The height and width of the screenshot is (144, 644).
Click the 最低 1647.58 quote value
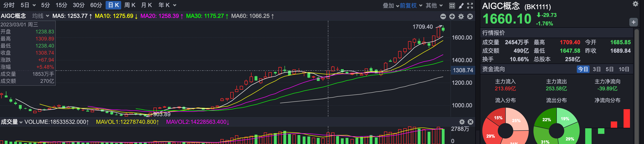(570, 51)
